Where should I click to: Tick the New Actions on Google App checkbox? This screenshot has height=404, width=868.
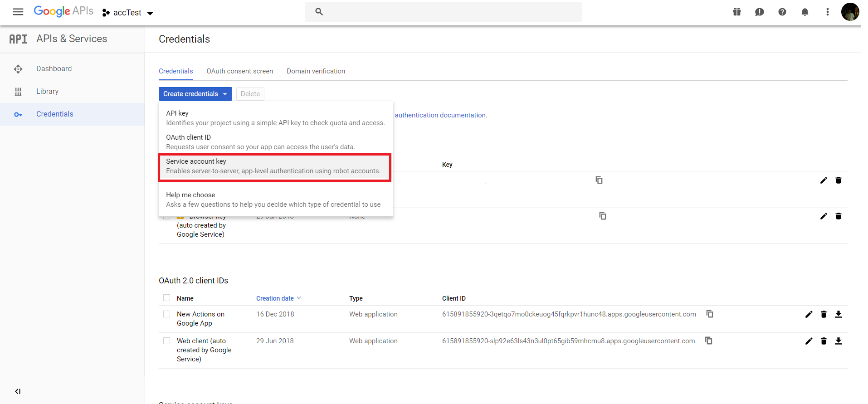click(167, 314)
